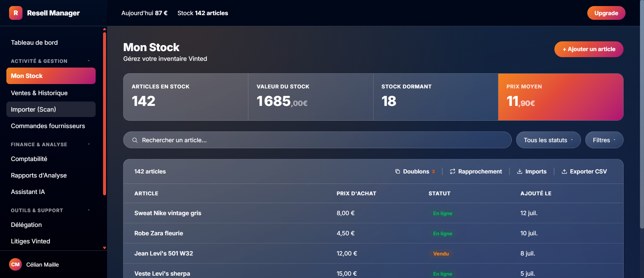Click the Doublons button

[415, 171]
